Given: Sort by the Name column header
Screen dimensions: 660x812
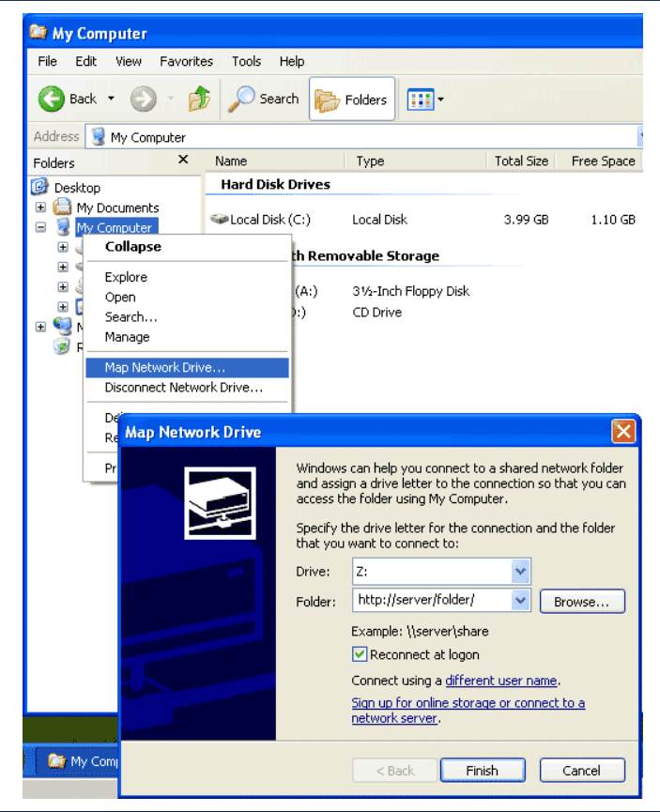Looking at the screenshot, I should pyautogui.click(x=275, y=161).
